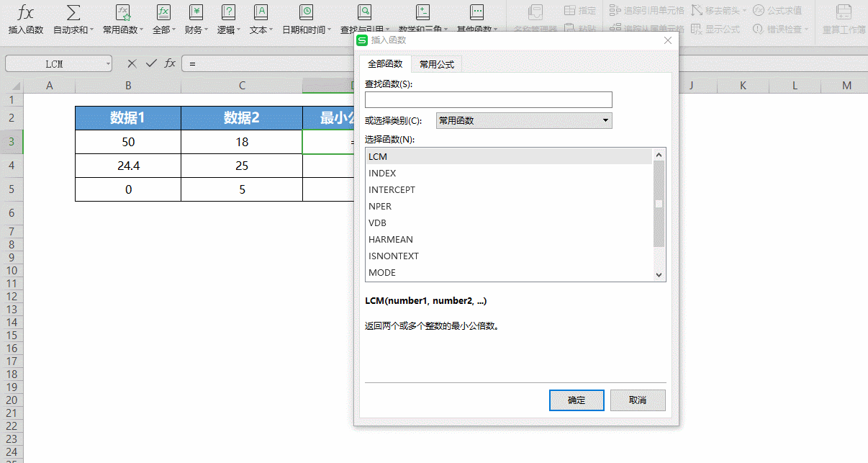Click cell containing 24.4

128,166
